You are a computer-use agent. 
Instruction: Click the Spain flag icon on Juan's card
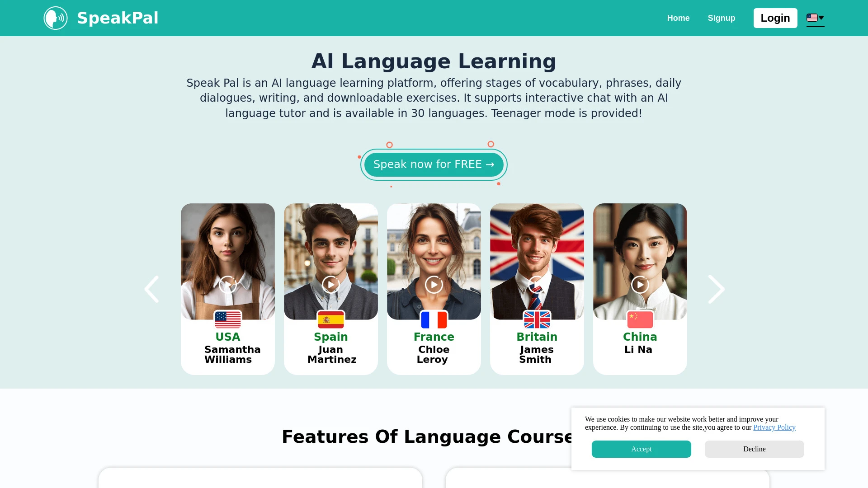[331, 319]
